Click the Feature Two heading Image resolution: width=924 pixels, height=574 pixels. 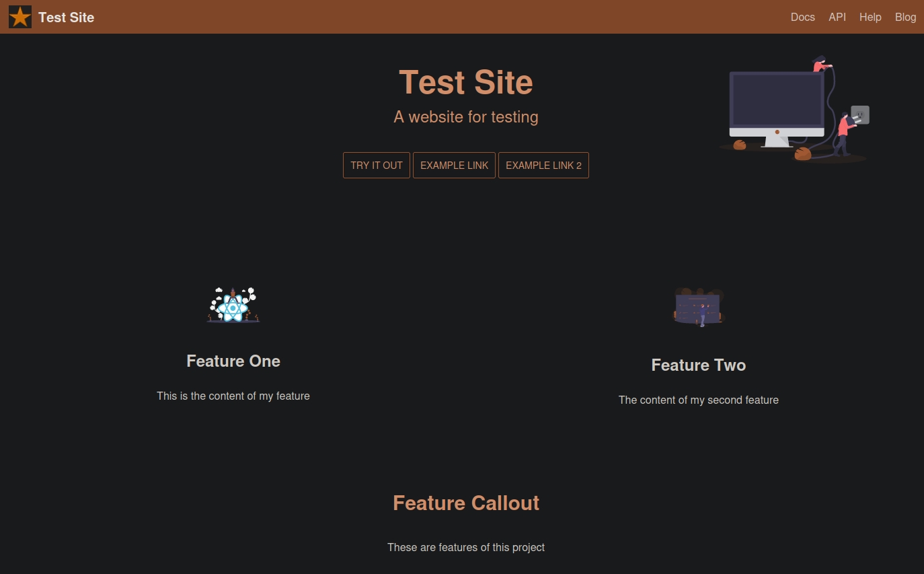(x=698, y=365)
